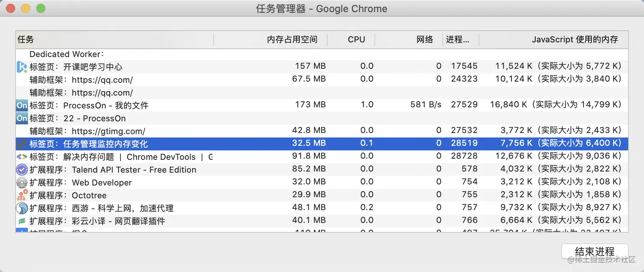644x272 pixels.
Task: Sort by the 网络 column header
Action: click(424, 40)
